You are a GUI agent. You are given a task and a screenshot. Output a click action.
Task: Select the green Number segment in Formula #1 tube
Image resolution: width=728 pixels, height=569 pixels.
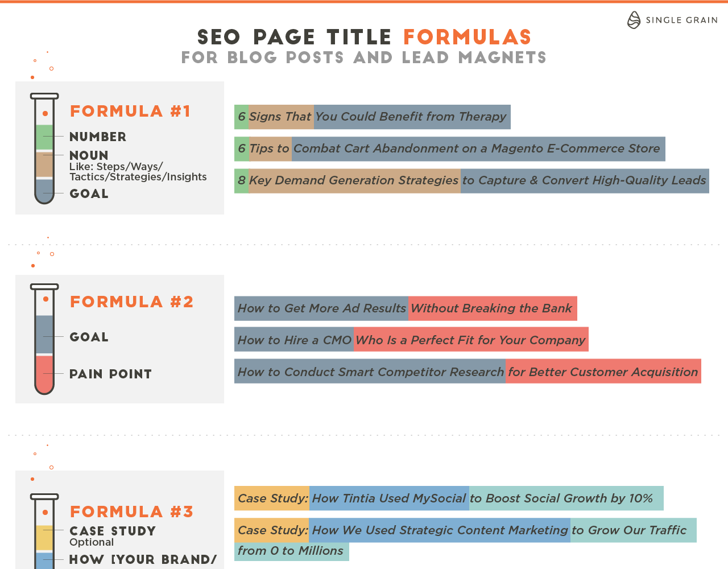point(44,137)
